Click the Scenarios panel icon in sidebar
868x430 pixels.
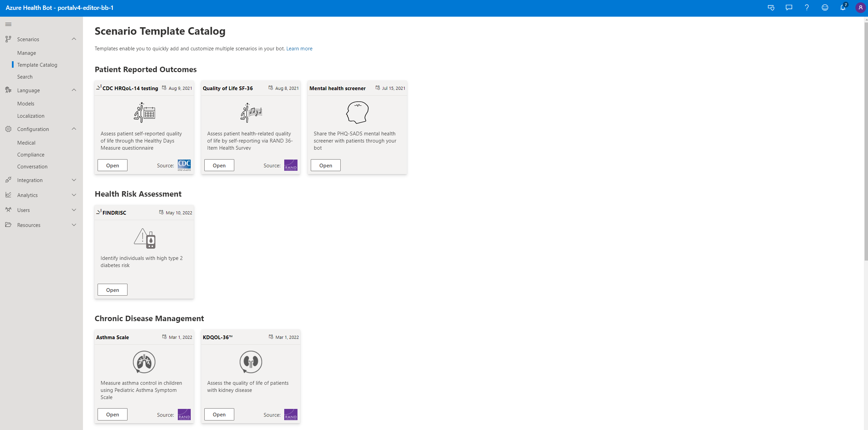coord(8,39)
